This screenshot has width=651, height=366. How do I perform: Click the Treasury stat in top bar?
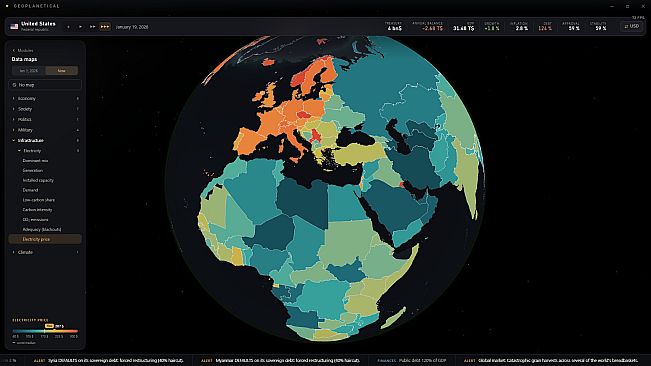click(x=394, y=26)
